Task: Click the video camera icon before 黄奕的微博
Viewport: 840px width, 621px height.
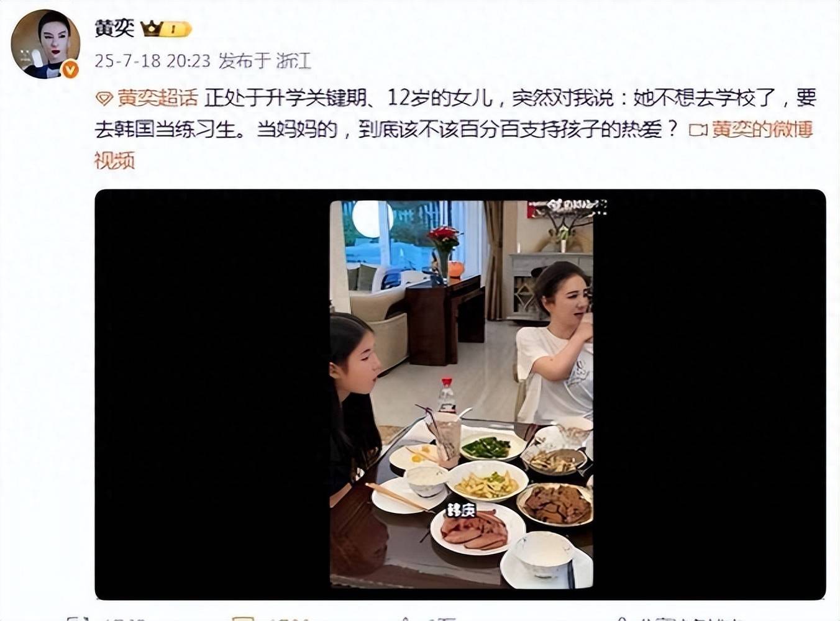Action: pyautogui.click(x=698, y=130)
